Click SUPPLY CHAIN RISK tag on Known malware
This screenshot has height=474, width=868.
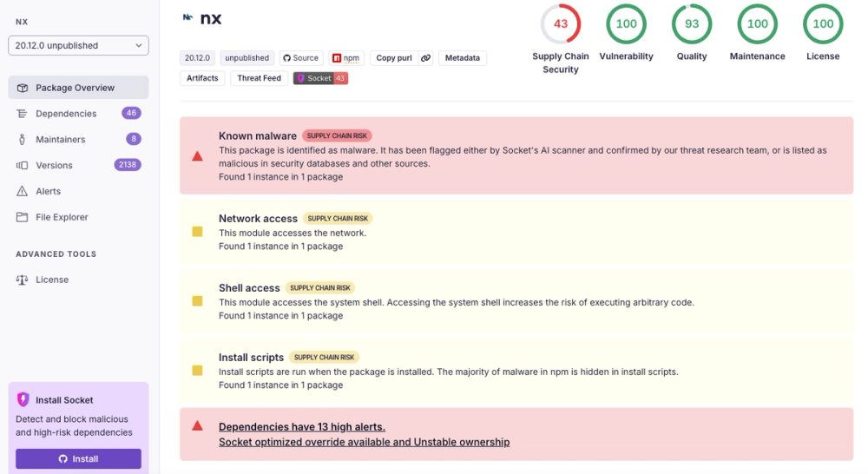[x=337, y=135]
